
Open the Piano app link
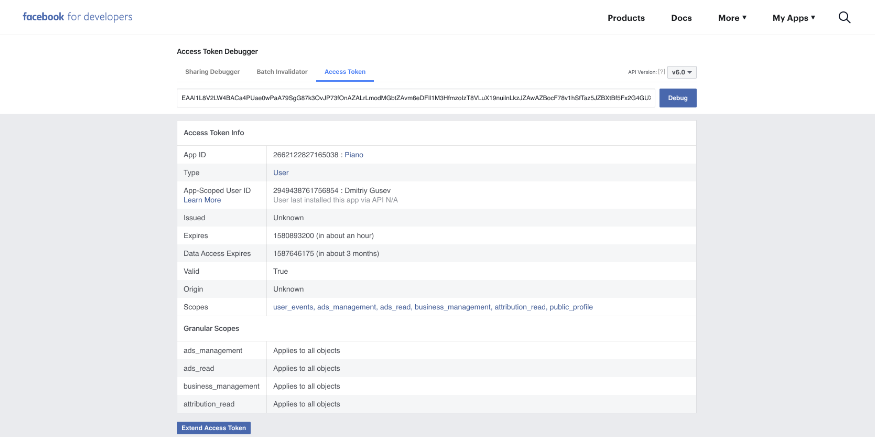pos(354,155)
